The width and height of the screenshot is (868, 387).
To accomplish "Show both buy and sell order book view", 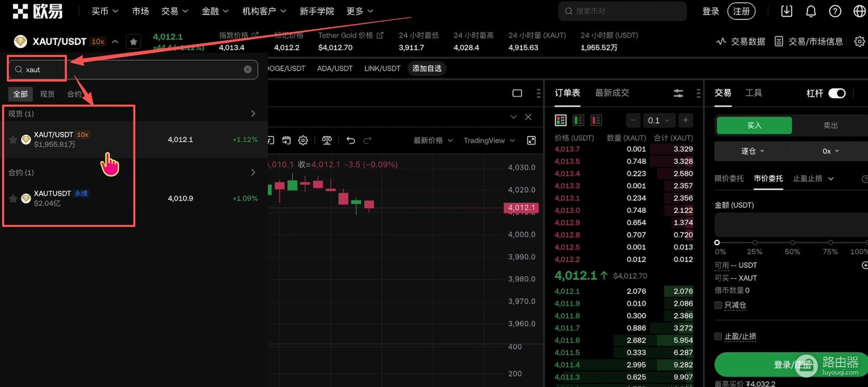I will (561, 120).
